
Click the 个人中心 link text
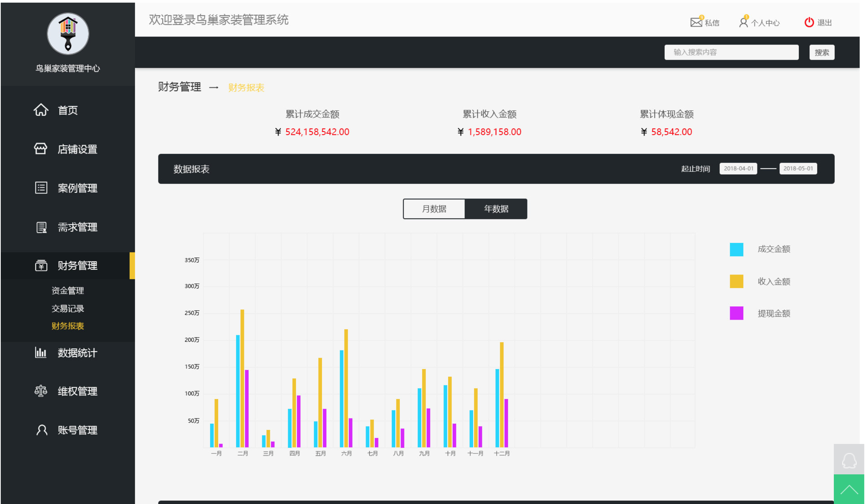tap(765, 23)
